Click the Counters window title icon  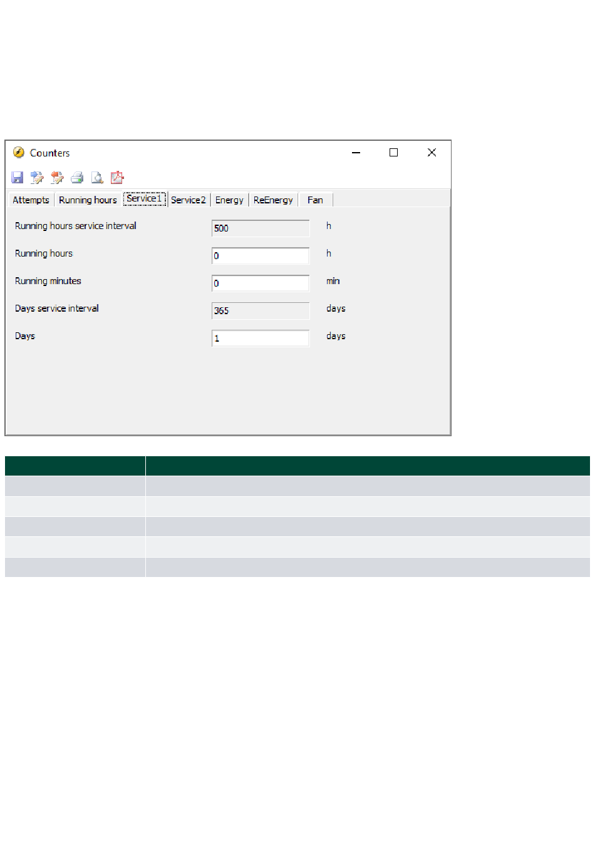coord(19,153)
